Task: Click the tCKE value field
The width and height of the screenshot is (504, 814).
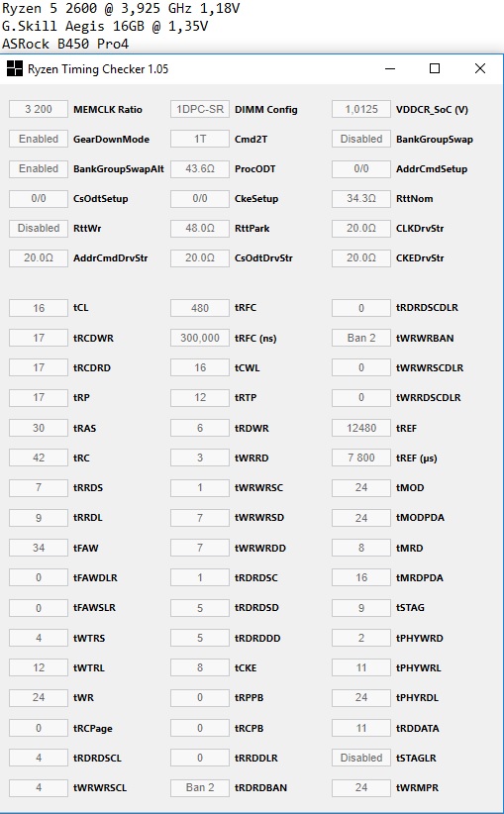Action: pyautogui.click(x=200, y=667)
